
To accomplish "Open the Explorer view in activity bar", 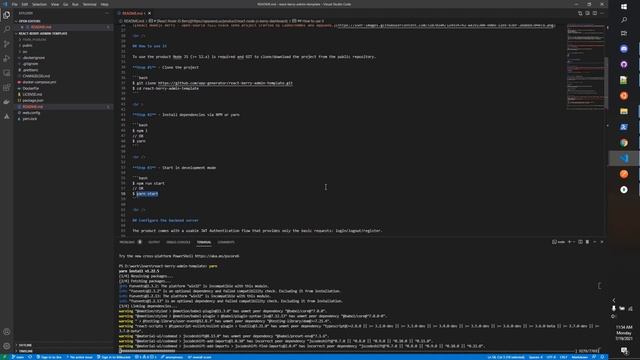I will tap(7, 15).
